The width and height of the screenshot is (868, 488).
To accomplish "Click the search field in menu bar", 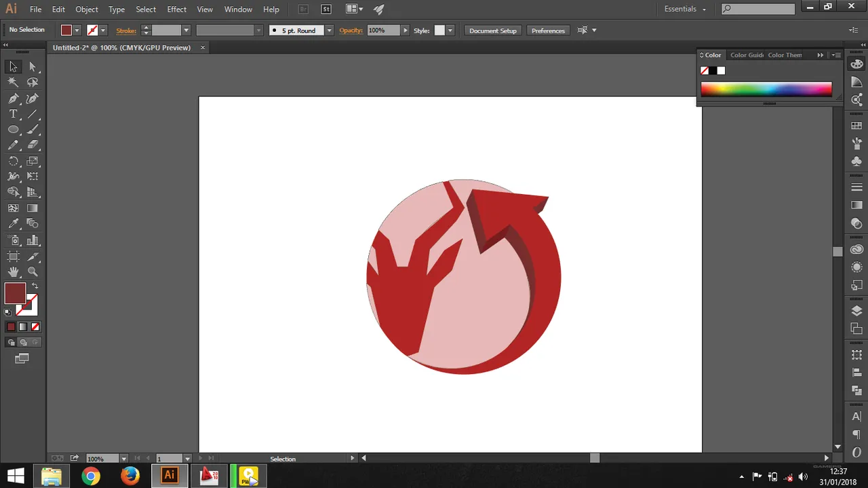I will click(757, 9).
